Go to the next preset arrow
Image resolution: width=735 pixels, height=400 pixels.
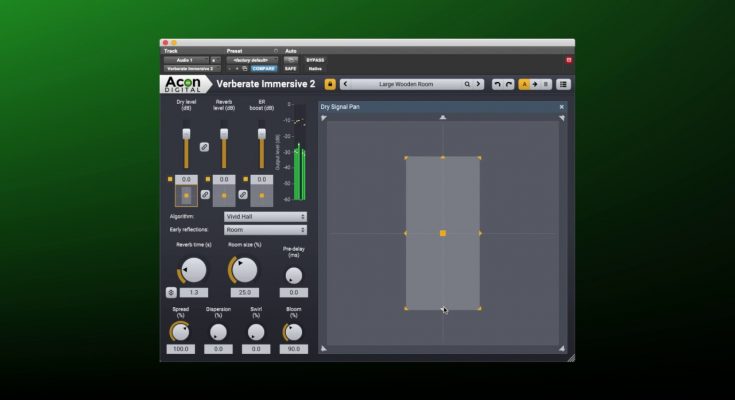479,84
